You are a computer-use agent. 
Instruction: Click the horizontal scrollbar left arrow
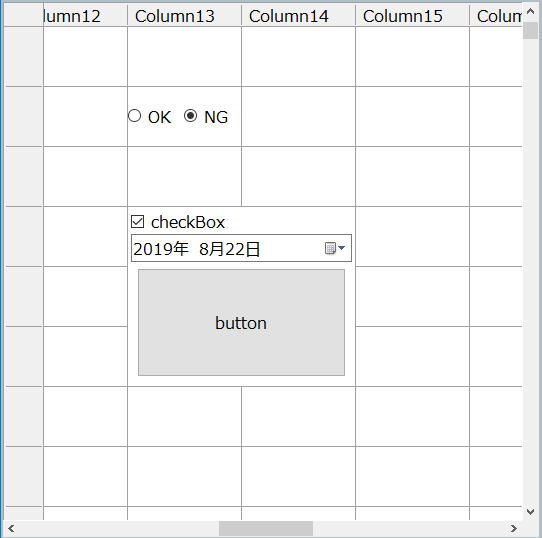tap(11, 528)
